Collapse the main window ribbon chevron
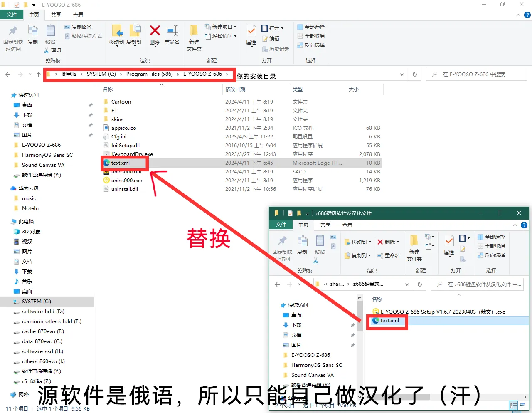Viewport: 532px width, 413px height. (x=518, y=15)
